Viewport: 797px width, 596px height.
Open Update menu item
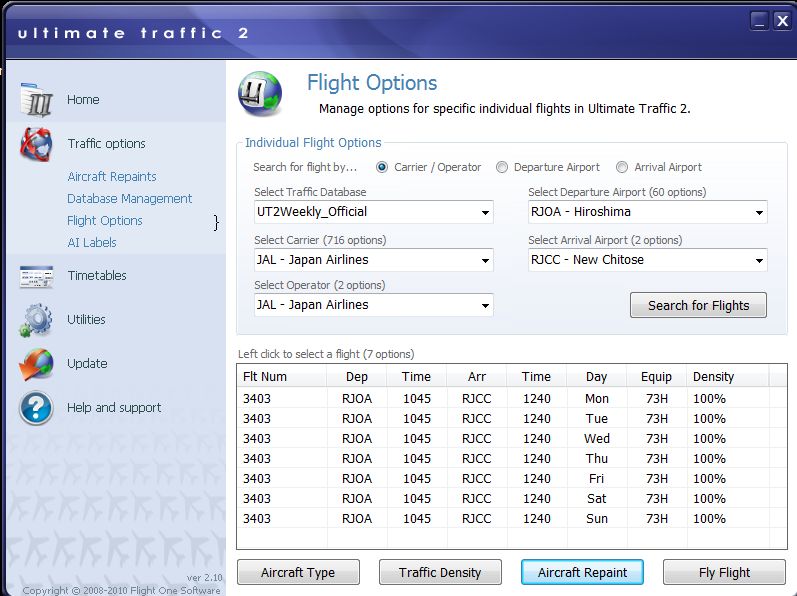click(87, 364)
